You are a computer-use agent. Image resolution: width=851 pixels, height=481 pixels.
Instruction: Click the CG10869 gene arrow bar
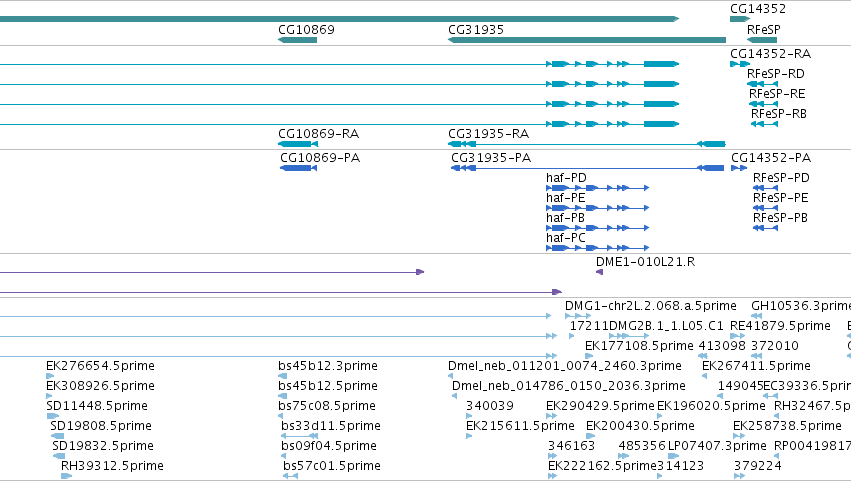coord(297,40)
